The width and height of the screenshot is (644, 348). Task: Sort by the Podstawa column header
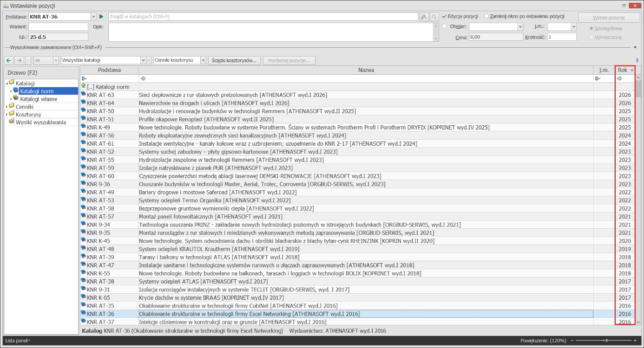click(109, 70)
